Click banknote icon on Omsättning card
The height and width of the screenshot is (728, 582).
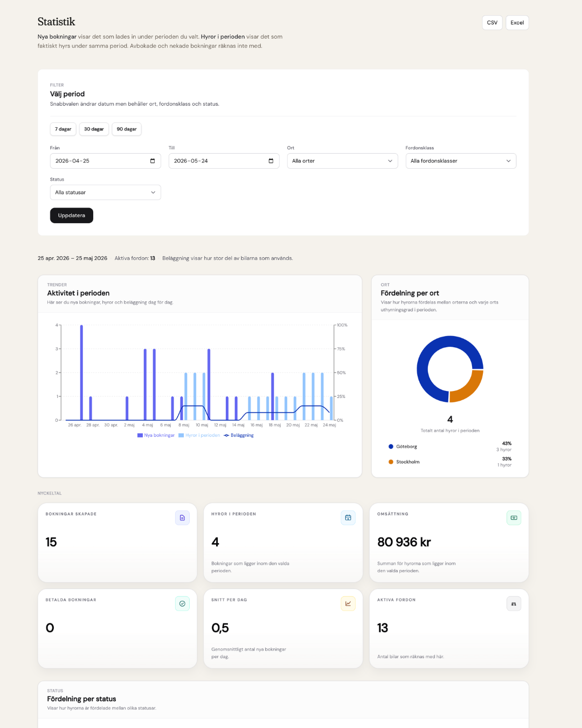coord(514,518)
